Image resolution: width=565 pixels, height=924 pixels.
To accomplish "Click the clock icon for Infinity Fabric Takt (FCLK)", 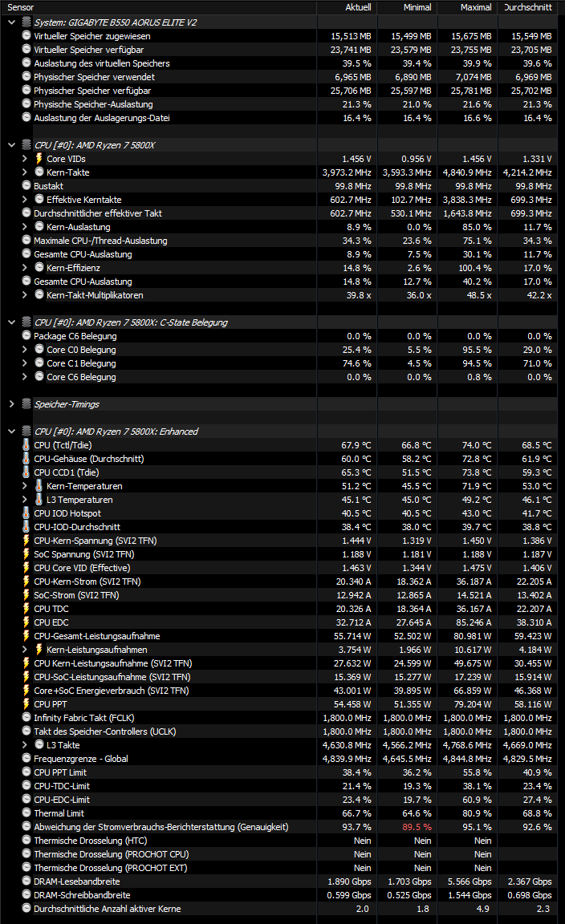I will click(x=26, y=717).
